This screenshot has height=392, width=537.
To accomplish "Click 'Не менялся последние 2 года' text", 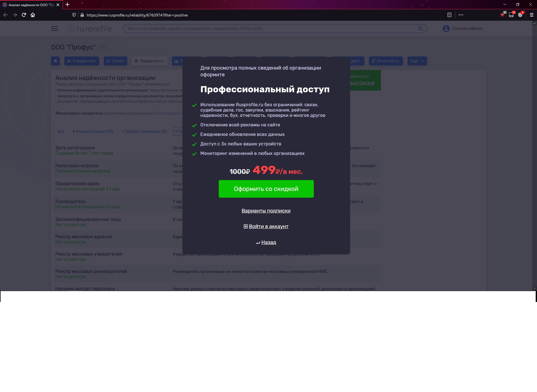I will pos(87,189).
